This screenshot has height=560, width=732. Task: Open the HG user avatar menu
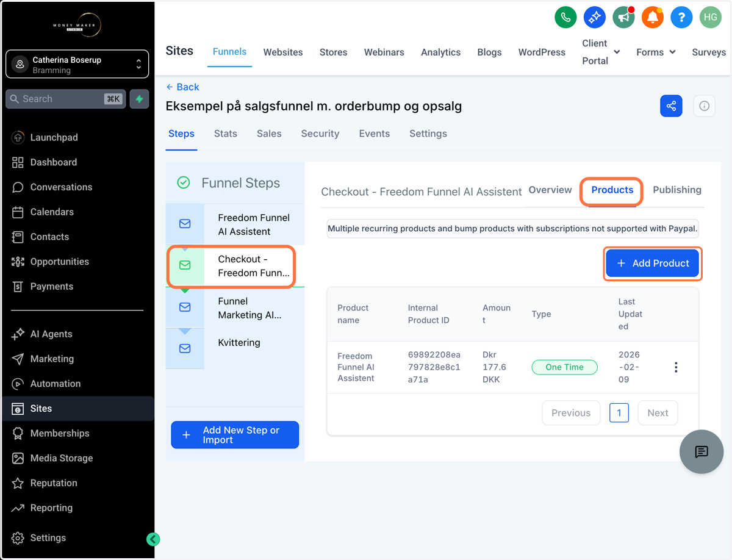(x=711, y=17)
